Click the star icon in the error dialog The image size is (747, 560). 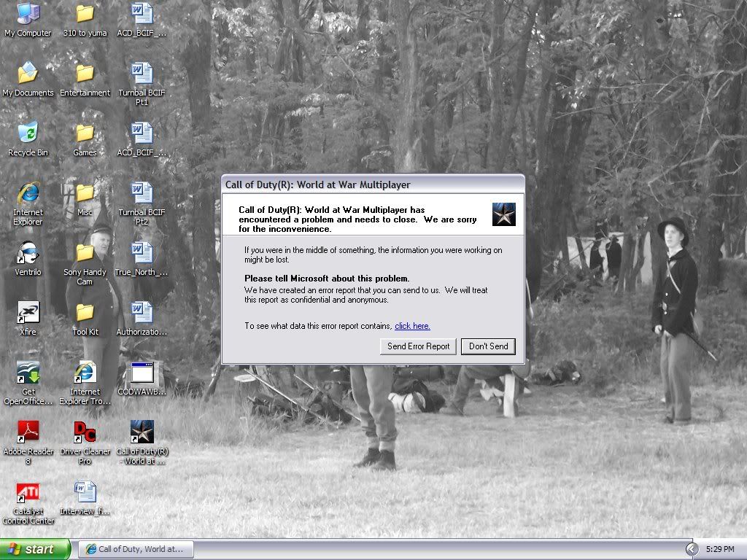[503, 214]
